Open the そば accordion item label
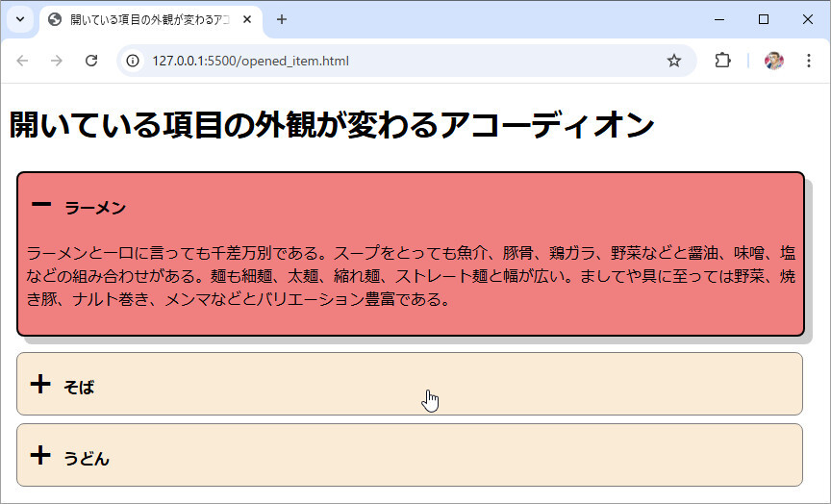Image resolution: width=831 pixels, height=504 pixels. [79, 388]
